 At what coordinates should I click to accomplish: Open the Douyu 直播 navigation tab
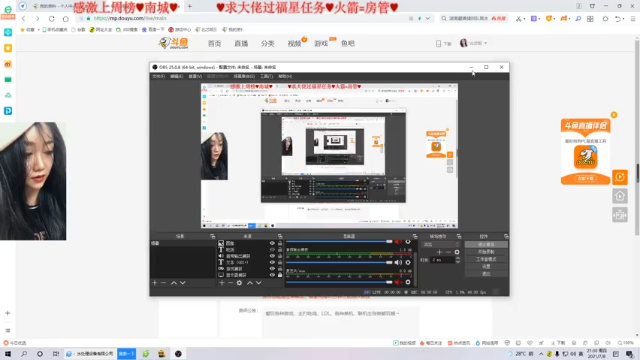[x=241, y=43]
